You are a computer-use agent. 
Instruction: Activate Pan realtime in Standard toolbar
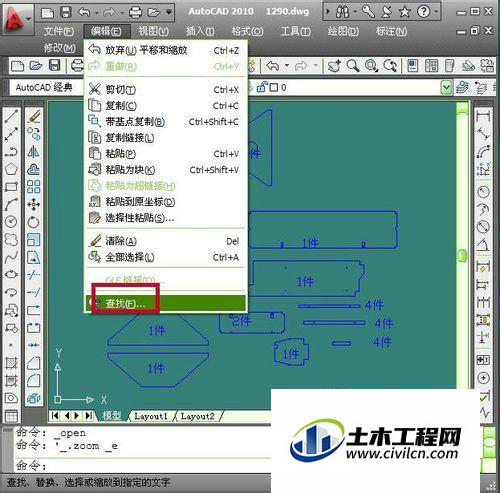click(x=334, y=66)
